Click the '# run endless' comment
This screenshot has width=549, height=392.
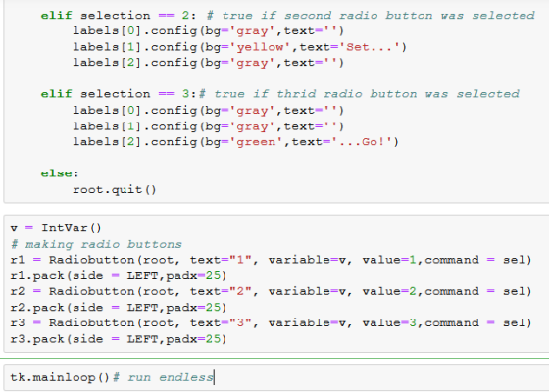pyautogui.click(x=163, y=377)
